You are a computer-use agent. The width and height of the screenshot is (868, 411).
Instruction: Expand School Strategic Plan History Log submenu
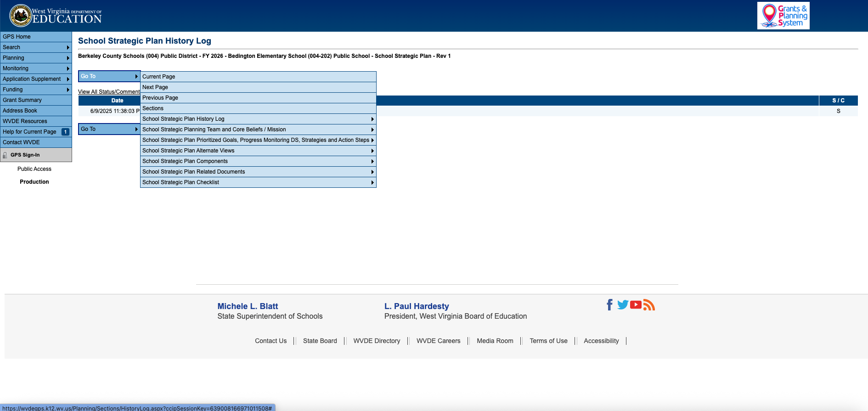(258, 119)
